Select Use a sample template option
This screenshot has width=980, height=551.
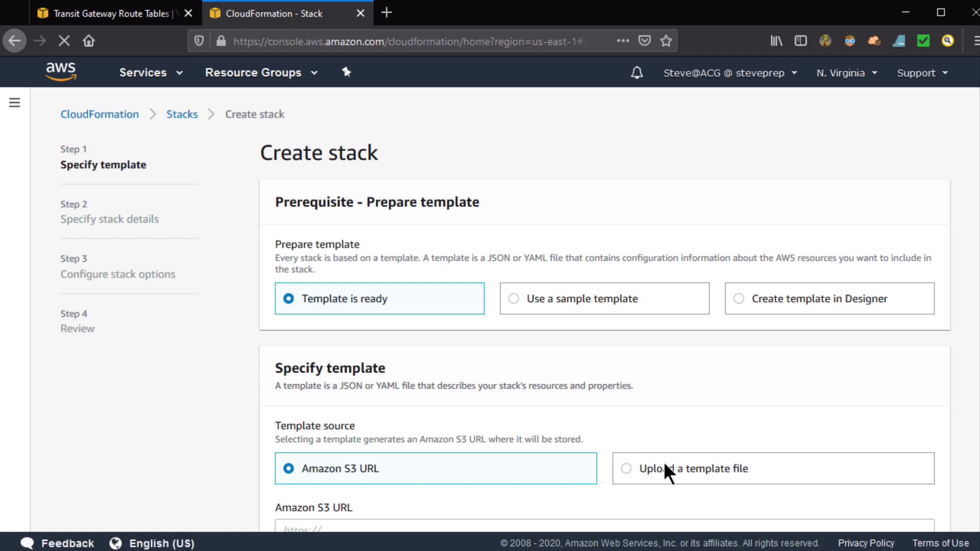pos(604,298)
